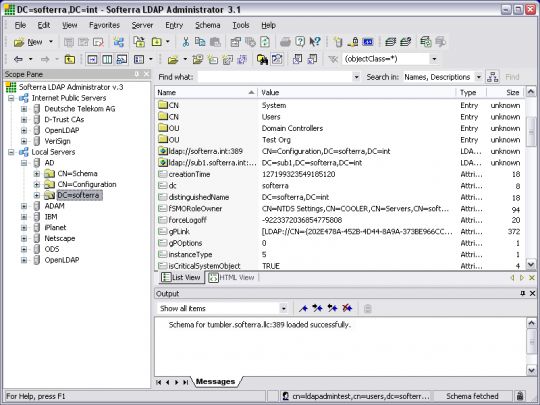
Task: Click the blue pin icon in Output toolbar
Action: tap(303, 308)
